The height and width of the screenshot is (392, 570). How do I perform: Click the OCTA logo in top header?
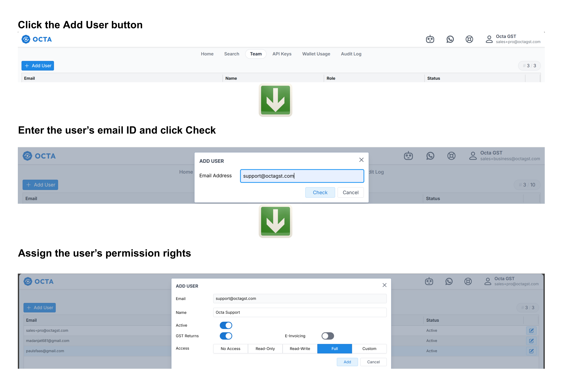[37, 39]
